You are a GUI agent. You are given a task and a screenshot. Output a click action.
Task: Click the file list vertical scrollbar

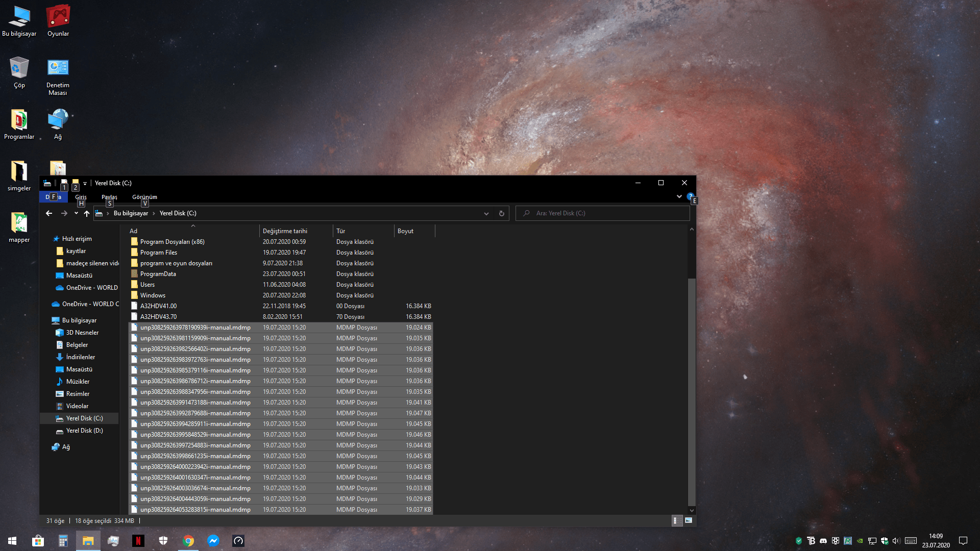coord(692,388)
